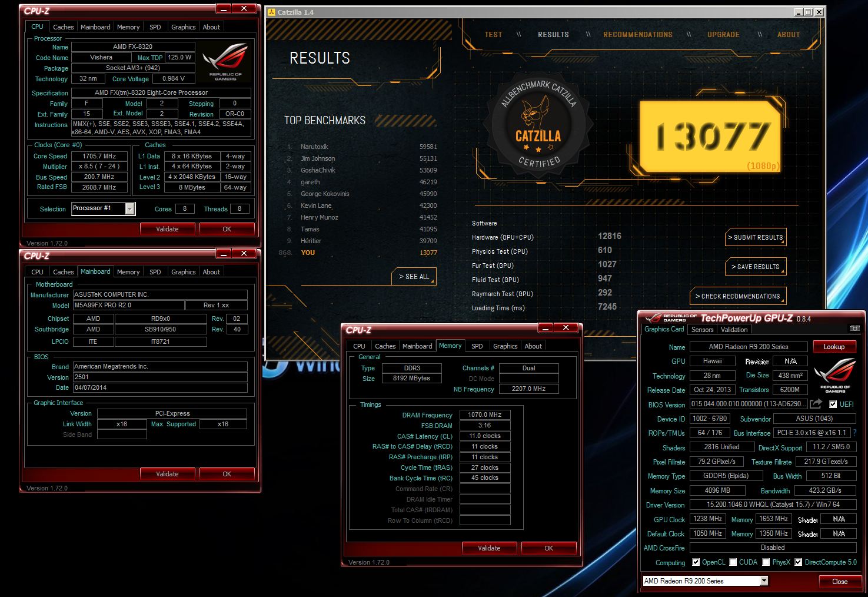Click the Catzilla Certified cat badge

coord(538,128)
